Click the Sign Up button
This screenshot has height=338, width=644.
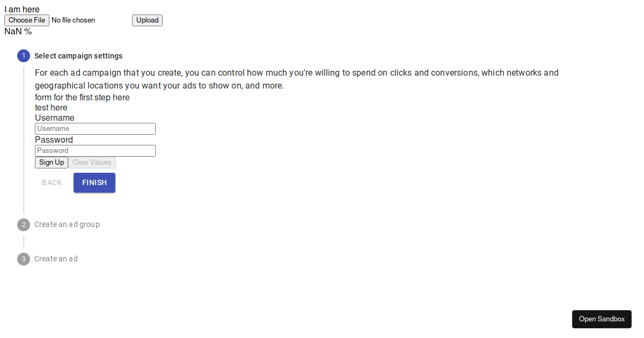pyautogui.click(x=52, y=163)
